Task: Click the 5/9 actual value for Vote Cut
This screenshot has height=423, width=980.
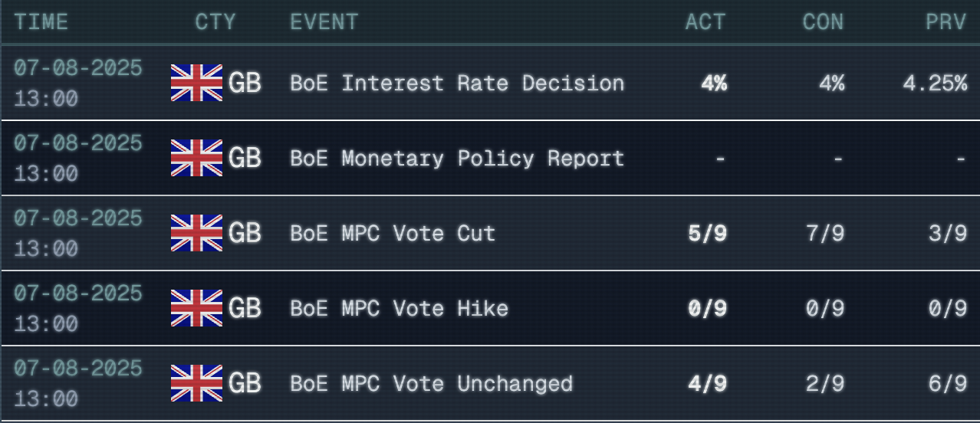Action: click(x=707, y=233)
